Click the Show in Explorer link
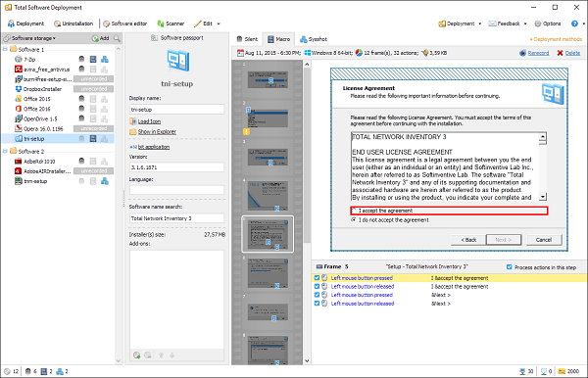 [157, 132]
